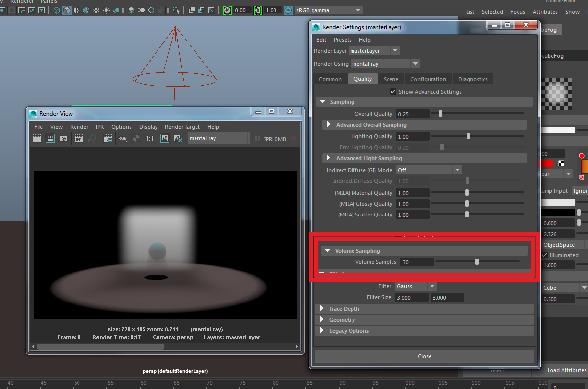Toggle the Illuminated checkbox in Attribute Editor

[x=545, y=255]
